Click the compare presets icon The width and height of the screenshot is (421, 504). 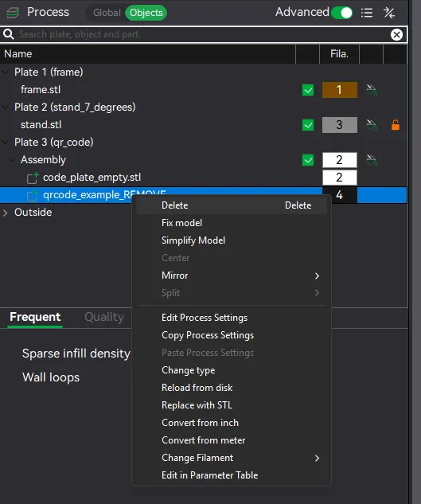click(389, 13)
